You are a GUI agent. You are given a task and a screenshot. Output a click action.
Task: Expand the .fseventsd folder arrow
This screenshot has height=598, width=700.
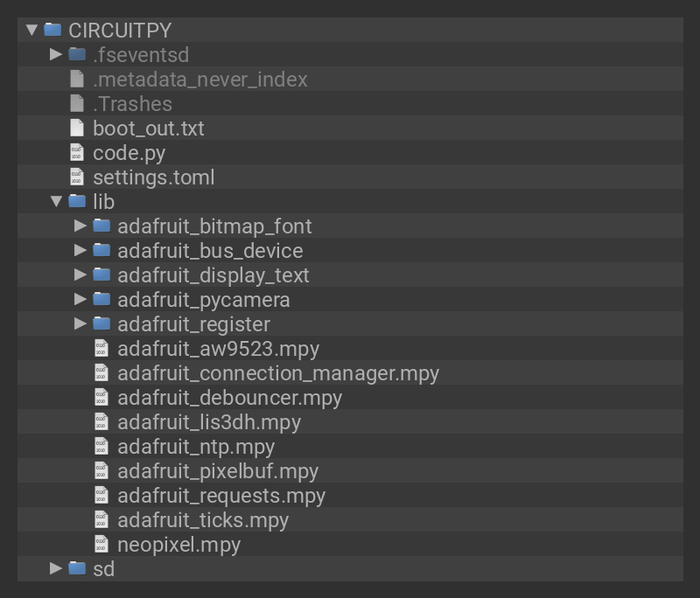pyautogui.click(x=56, y=54)
